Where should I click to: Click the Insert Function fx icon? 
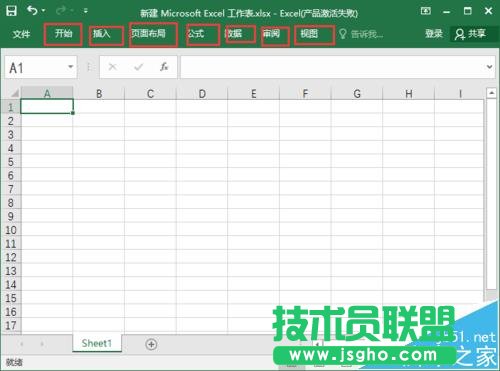pos(164,67)
